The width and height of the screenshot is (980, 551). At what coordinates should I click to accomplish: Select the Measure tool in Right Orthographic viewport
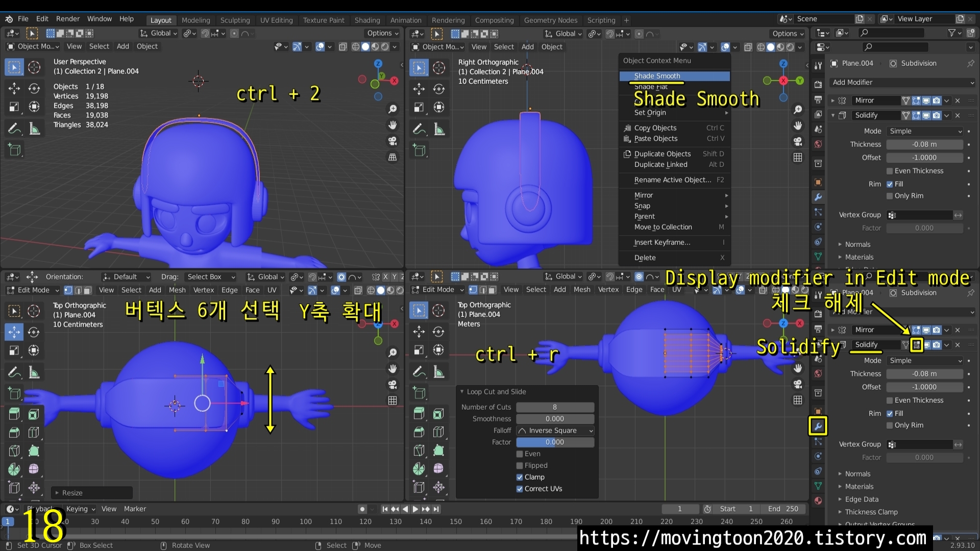[x=439, y=130]
